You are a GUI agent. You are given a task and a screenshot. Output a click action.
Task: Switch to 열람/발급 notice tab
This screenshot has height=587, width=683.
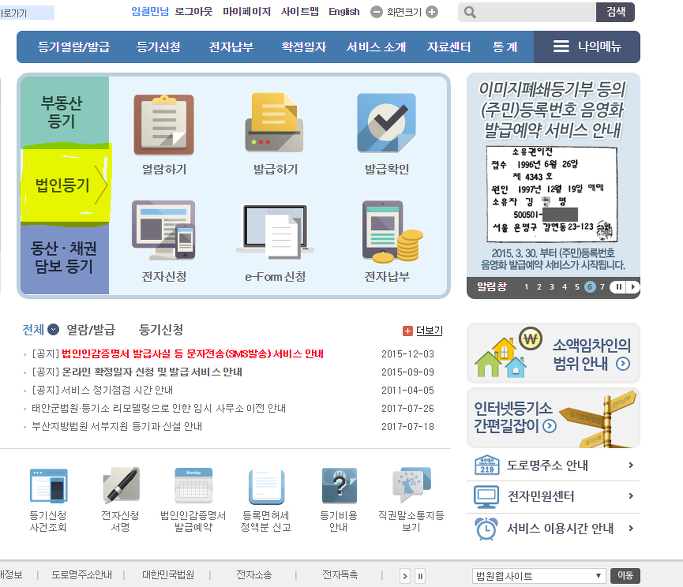click(91, 330)
